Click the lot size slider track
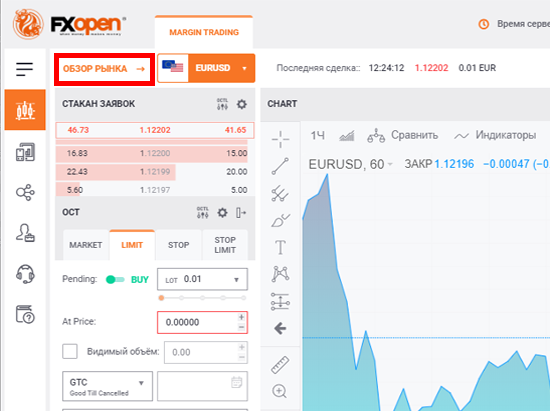 (x=202, y=298)
